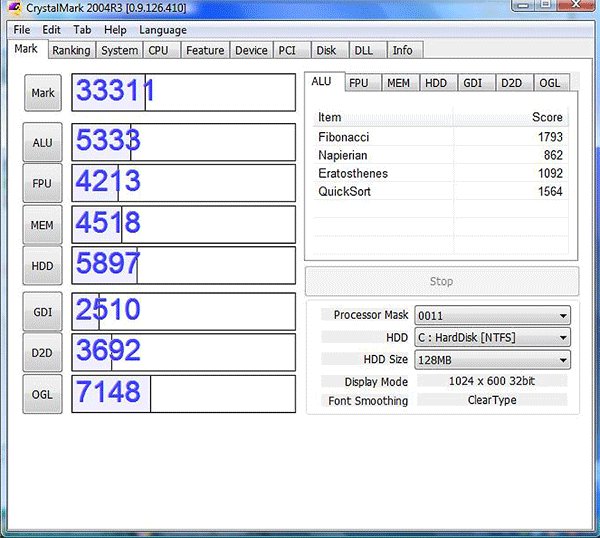This screenshot has width=600, height=538.
Task: Open the HDD Size dropdown
Action: (x=492, y=360)
